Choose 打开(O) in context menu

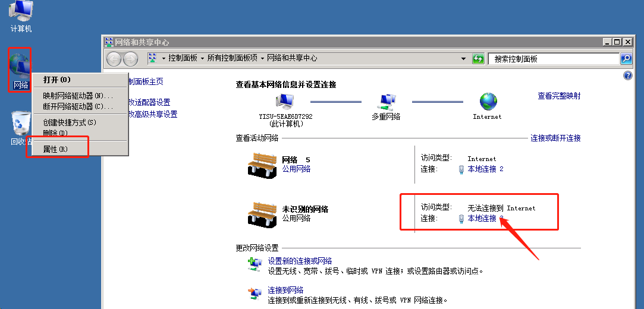click(x=80, y=80)
